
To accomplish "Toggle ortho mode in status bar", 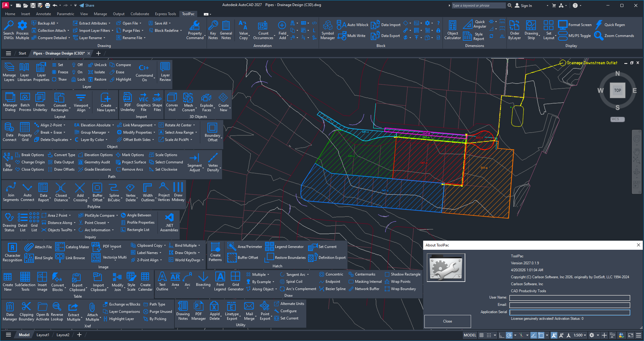I will click(502, 335).
